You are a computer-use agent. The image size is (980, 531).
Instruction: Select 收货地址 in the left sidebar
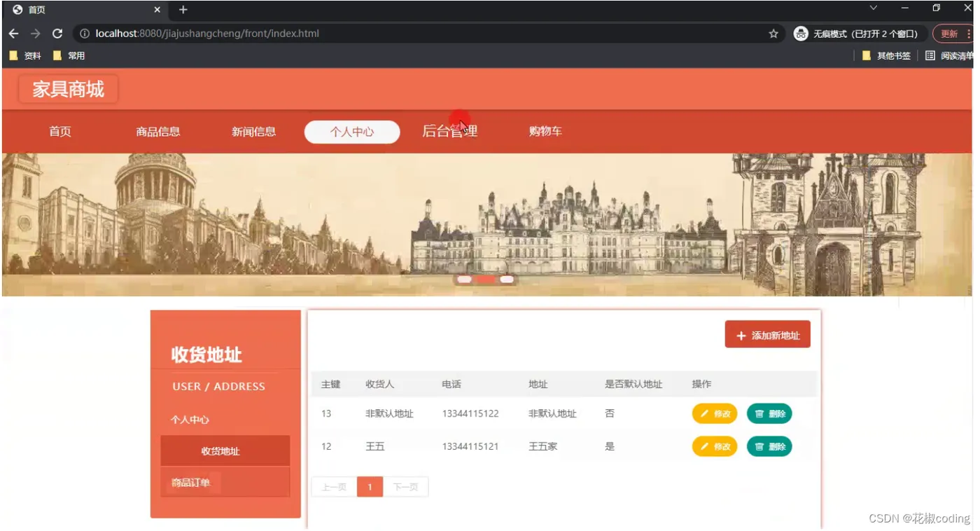click(225, 451)
